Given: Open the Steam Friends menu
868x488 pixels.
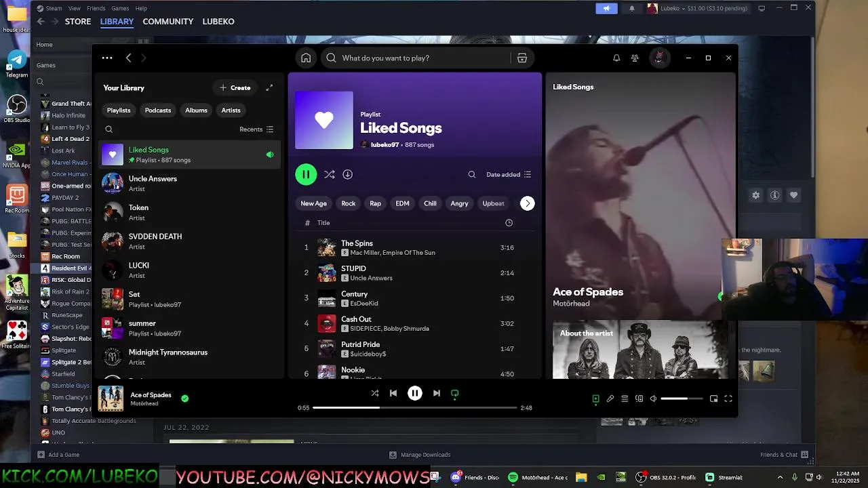Looking at the screenshot, I should pos(96,8).
